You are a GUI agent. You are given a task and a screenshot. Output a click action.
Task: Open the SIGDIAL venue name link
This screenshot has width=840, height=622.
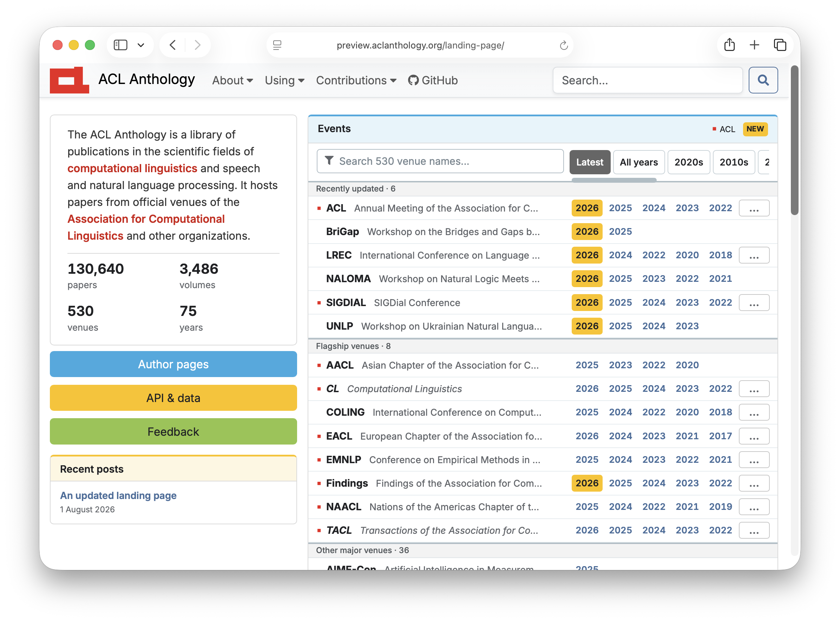[346, 303]
